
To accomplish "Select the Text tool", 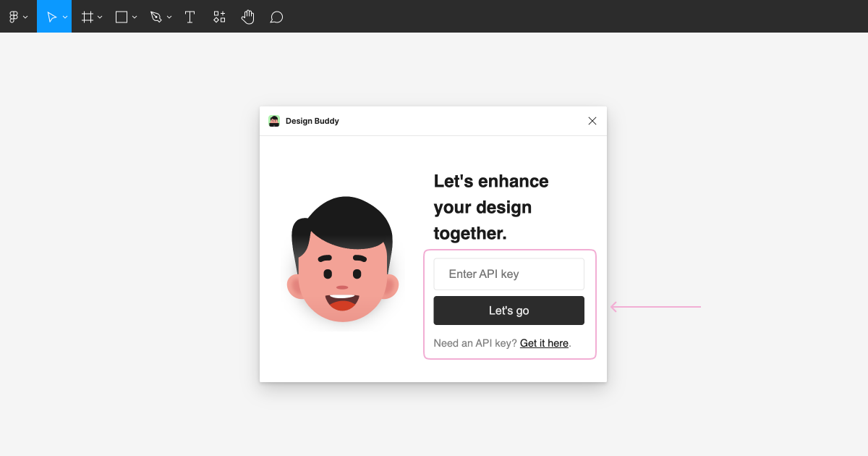I will [x=190, y=16].
